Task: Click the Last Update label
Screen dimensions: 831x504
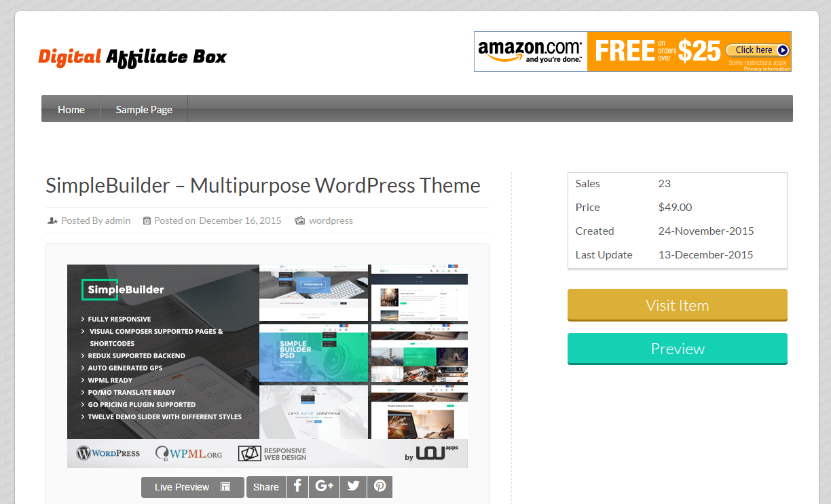Action: (604, 254)
